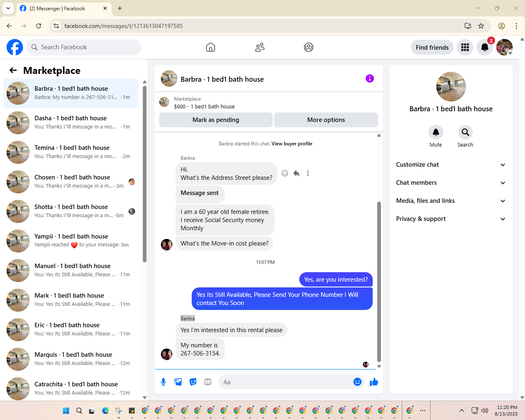
Task: Open the site information icon in address bar
Action: (56, 26)
